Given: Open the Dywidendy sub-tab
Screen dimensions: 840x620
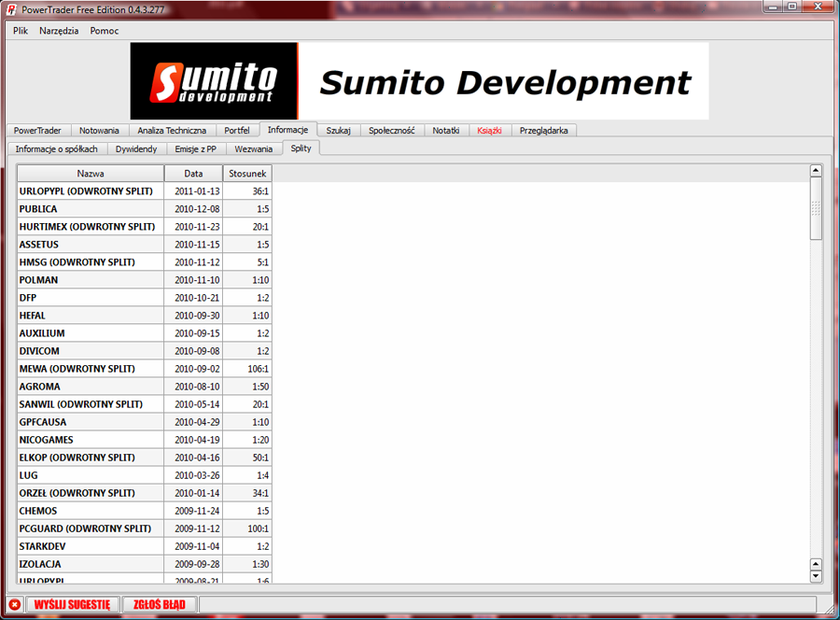Looking at the screenshot, I should [x=136, y=149].
